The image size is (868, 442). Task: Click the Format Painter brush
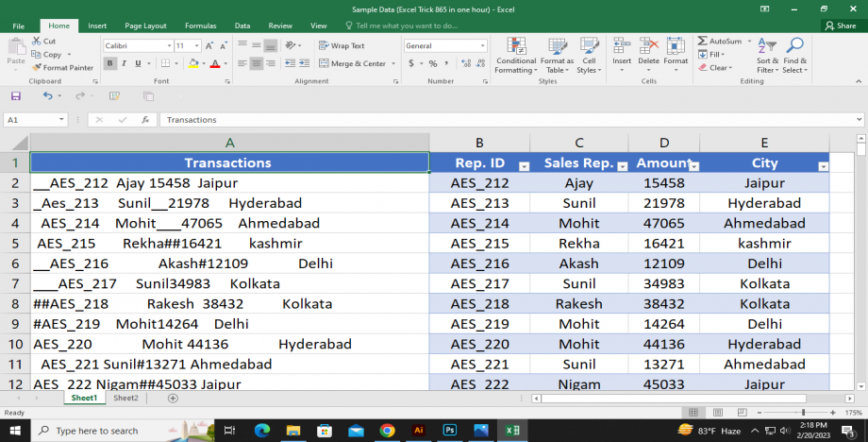tap(37, 67)
